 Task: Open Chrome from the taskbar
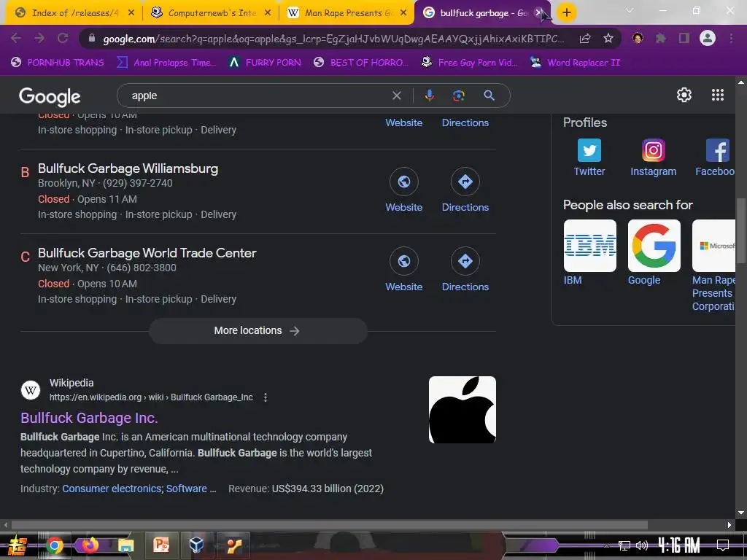(x=55, y=545)
